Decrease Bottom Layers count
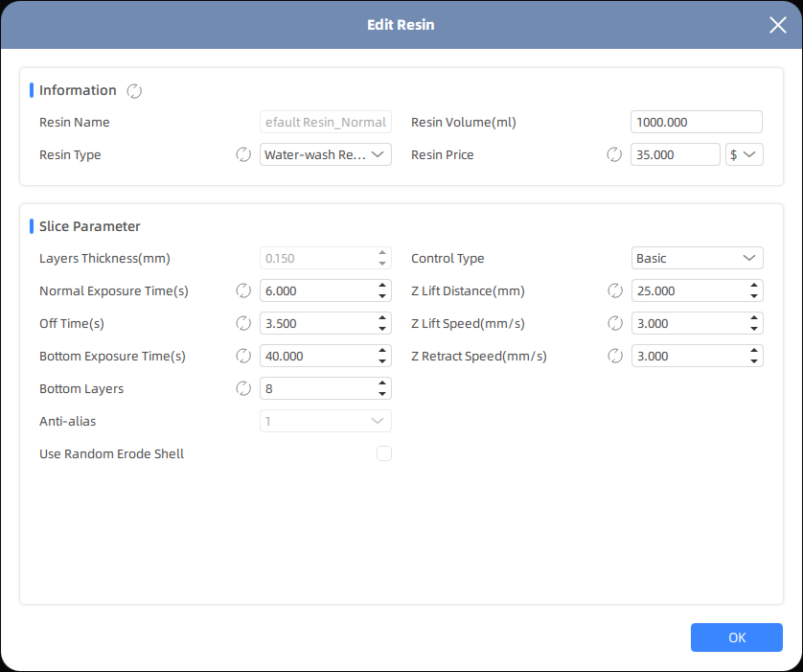Viewport: 803px width, 672px height. pyautogui.click(x=382, y=394)
